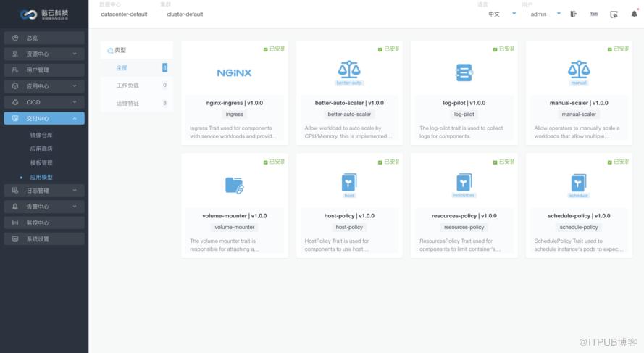Click the schedule-policy document icon
644x353 pixels.
(579, 183)
